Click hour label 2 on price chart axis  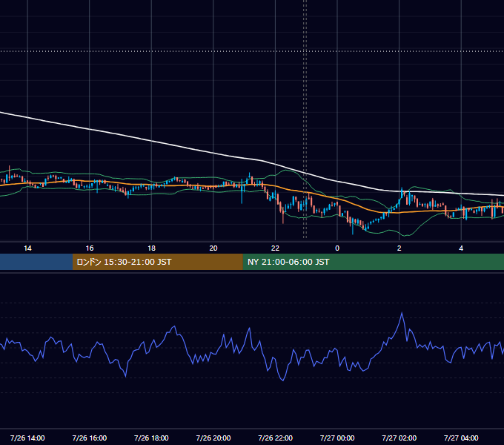click(399, 248)
